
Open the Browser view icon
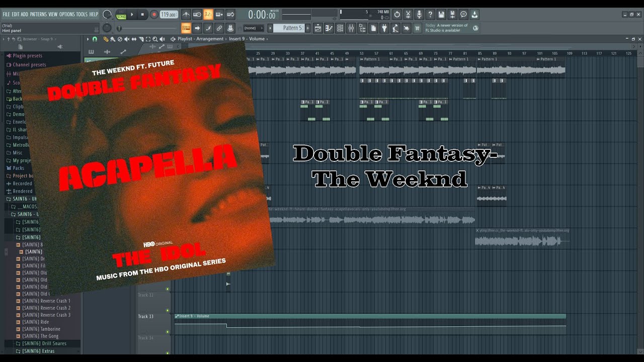[362, 28]
